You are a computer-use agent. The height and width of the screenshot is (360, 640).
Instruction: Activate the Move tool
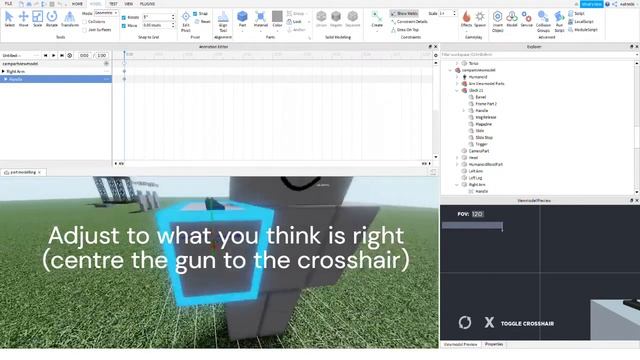coord(23,19)
